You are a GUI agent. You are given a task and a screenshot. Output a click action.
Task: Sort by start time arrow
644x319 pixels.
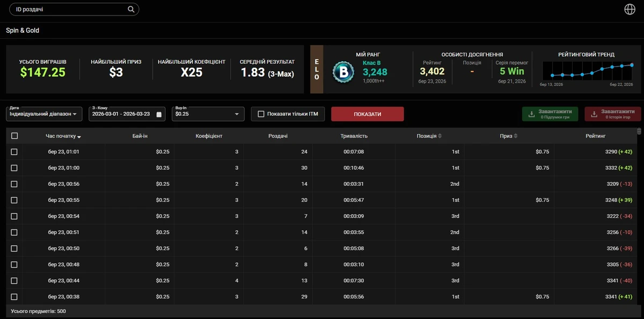point(79,137)
